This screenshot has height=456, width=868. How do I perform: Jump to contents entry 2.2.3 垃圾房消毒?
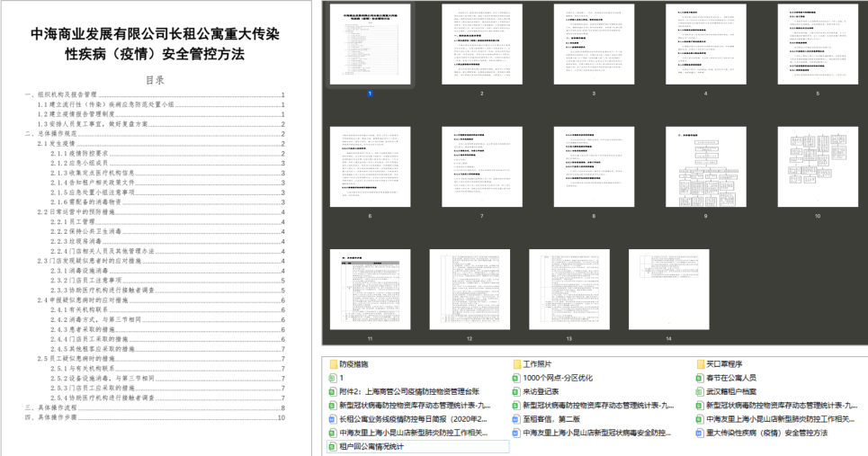tap(167, 241)
